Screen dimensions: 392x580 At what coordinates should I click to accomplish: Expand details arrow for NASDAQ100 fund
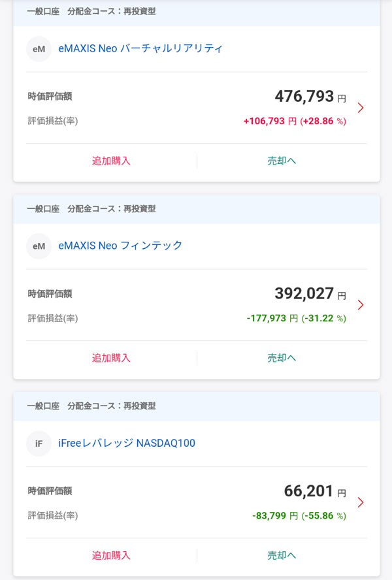[x=361, y=502]
